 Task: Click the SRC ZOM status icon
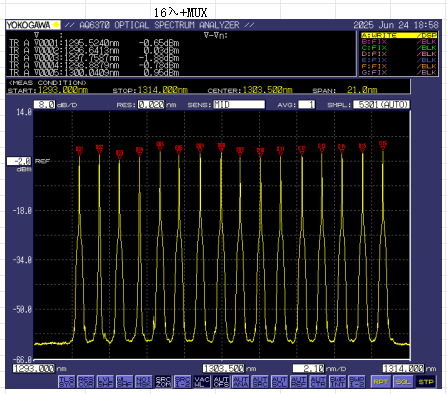click(x=163, y=382)
